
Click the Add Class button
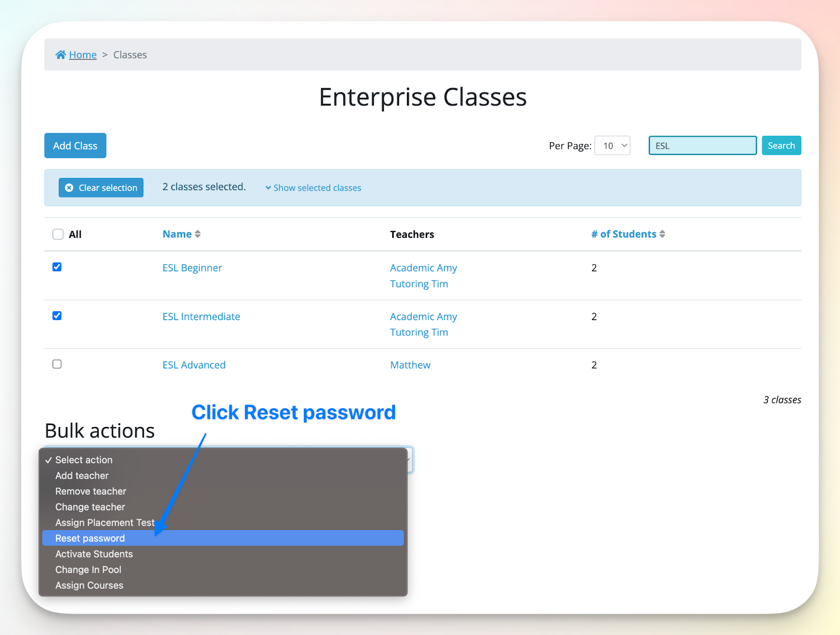coord(75,145)
